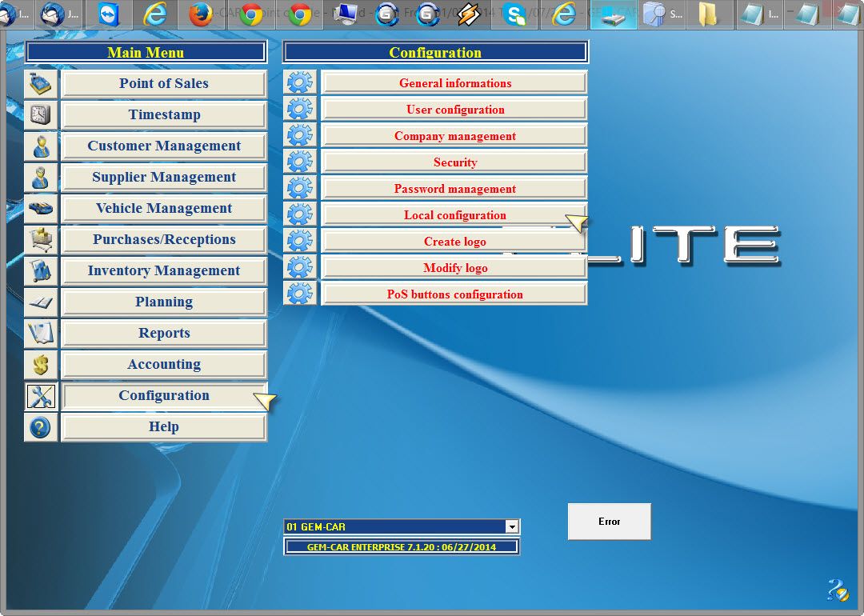Switch to Firefox from the taskbar
864x616 pixels.
[x=201, y=14]
